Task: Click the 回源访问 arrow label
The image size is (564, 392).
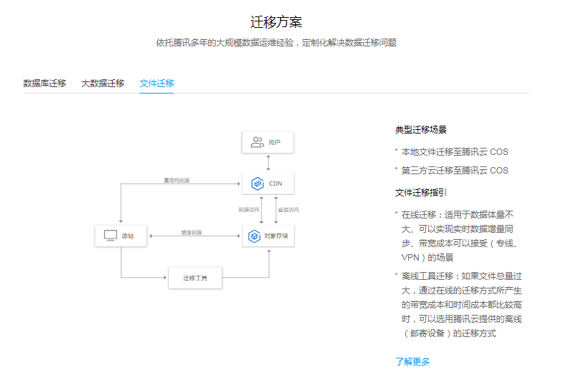Action: [249, 209]
